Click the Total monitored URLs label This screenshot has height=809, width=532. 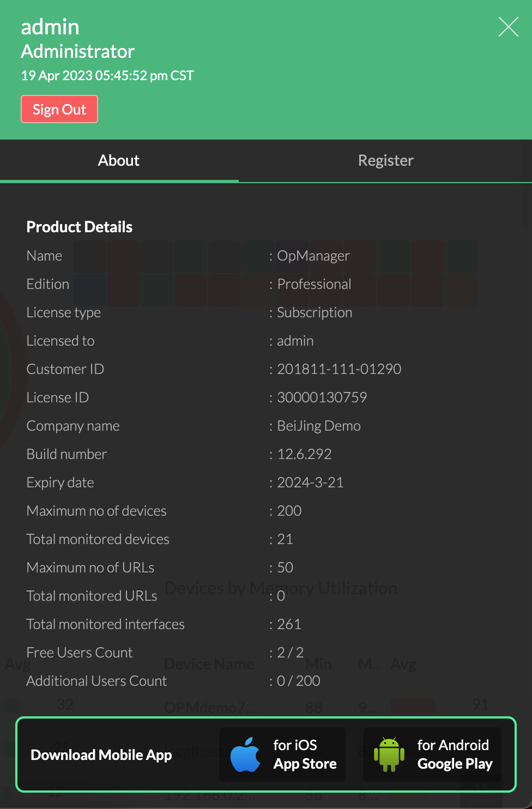click(92, 596)
